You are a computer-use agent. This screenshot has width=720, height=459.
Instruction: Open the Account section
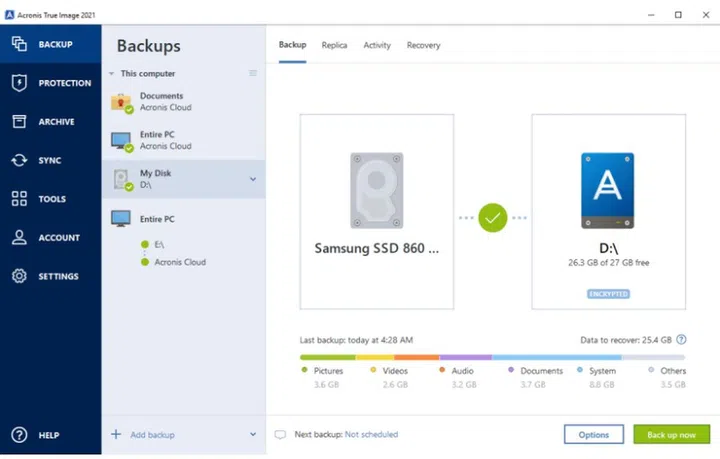click(50, 238)
